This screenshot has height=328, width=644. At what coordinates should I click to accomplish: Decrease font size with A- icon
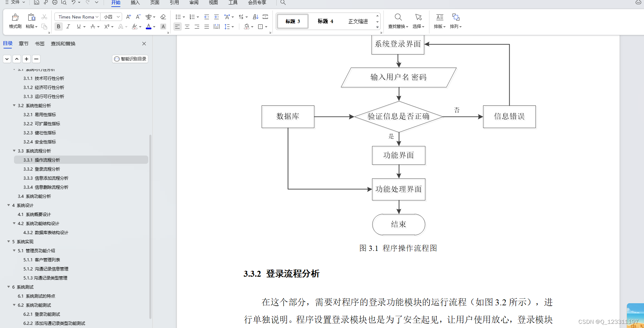coord(138,17)
